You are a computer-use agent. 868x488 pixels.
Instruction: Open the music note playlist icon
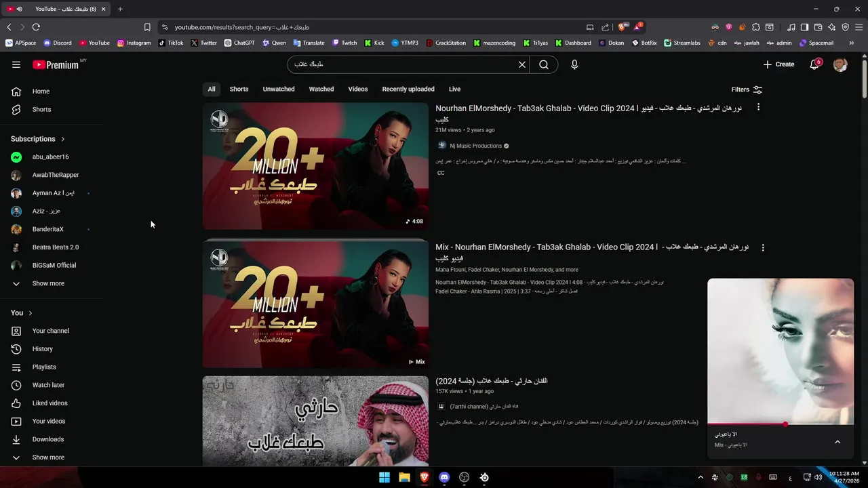791,27
